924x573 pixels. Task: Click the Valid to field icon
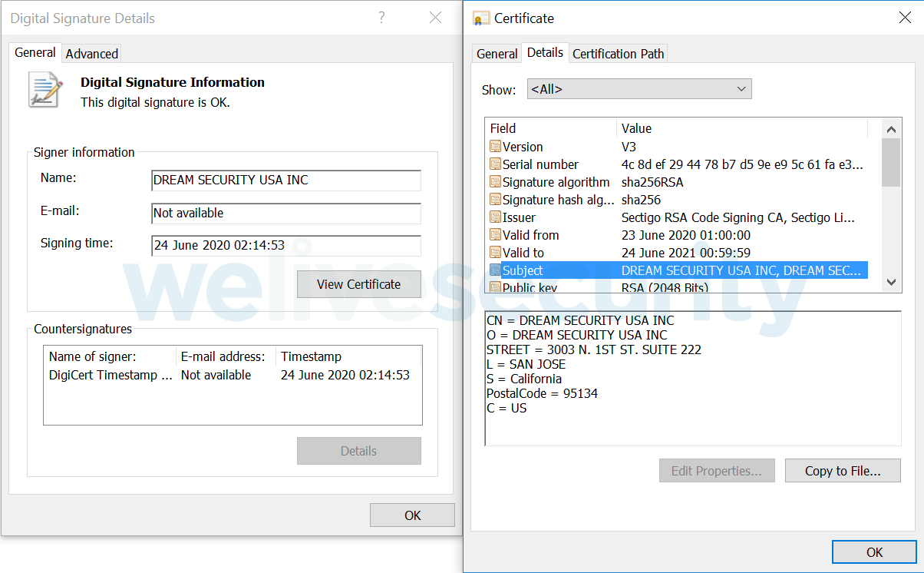(x=495, y=253)
